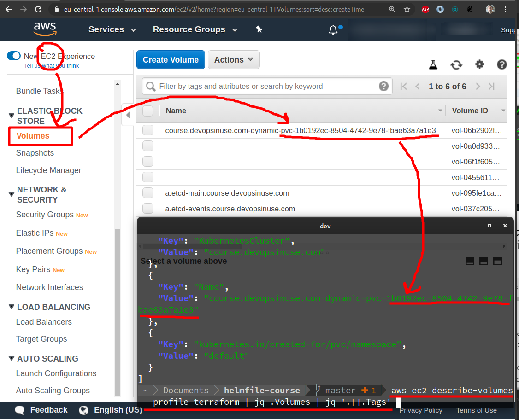Collapse the Auto Scaling section
Screen dimensions: 519x420
[11, 358]
